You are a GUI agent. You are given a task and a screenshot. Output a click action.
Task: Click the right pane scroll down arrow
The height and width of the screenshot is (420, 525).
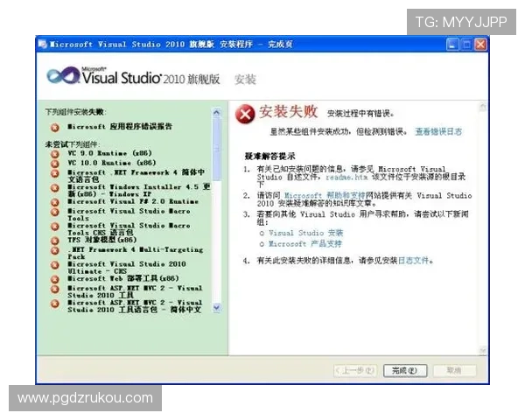point(482,351)
